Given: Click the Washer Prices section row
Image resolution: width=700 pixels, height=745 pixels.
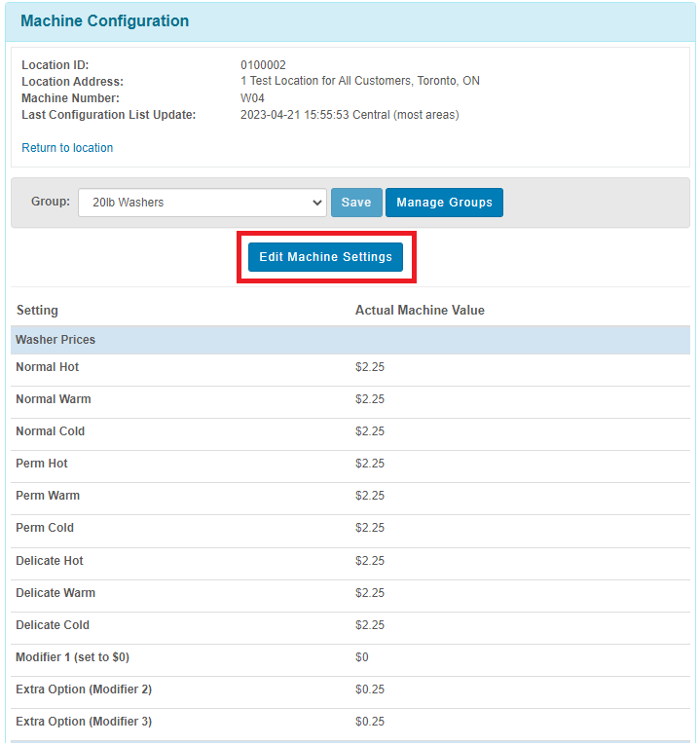Looking at the screenshot, I should 350,340.
